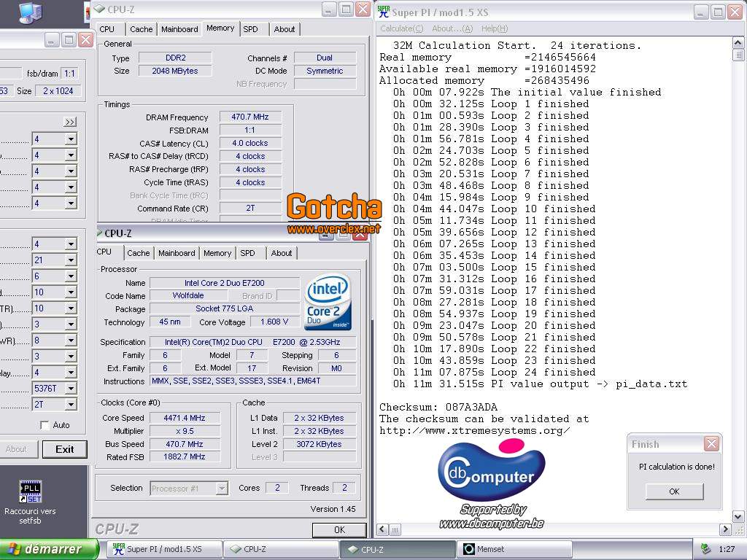Close the Memset window
The height and width of the screenshot is (560, 747).
(x=85, y=40)
